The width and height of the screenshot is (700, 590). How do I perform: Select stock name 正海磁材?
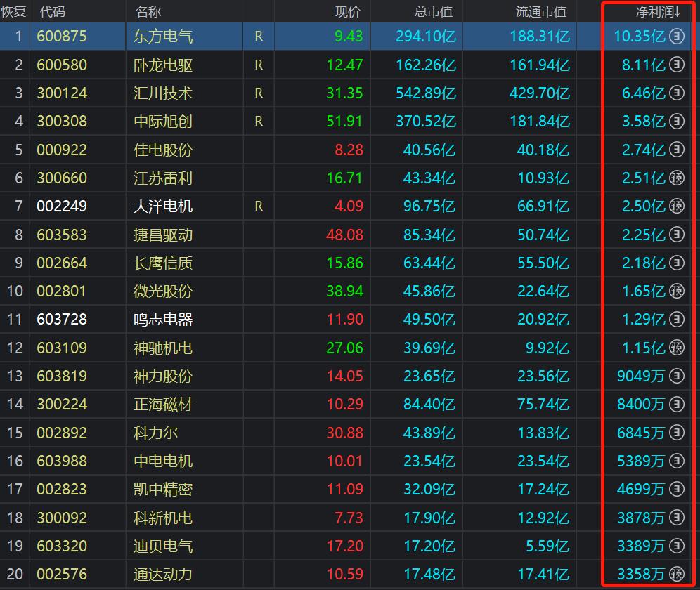point(163,405)
